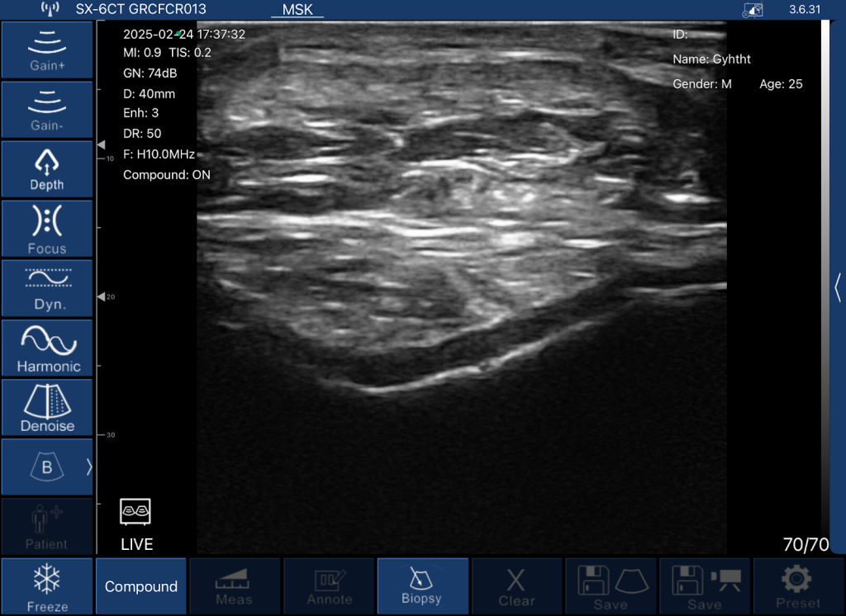Select the 70/70 frame counter
Screen dimensions: 846x616
coord(806,545)
